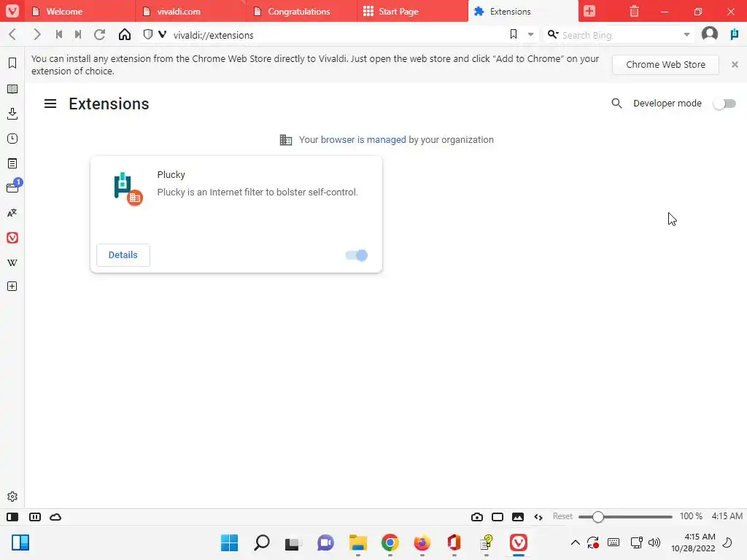The image size is (747, 560).
Task: Go forward to the next page
Action: tap(36, 34)
